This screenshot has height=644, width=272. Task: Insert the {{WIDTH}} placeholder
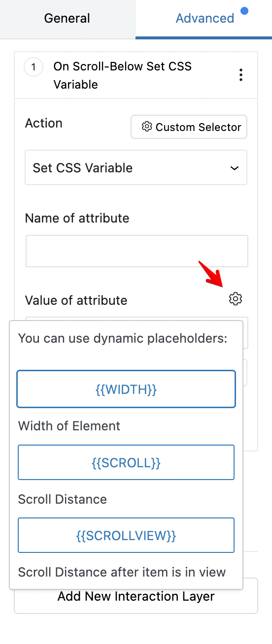pyautogui.click(x=126, y=389)
